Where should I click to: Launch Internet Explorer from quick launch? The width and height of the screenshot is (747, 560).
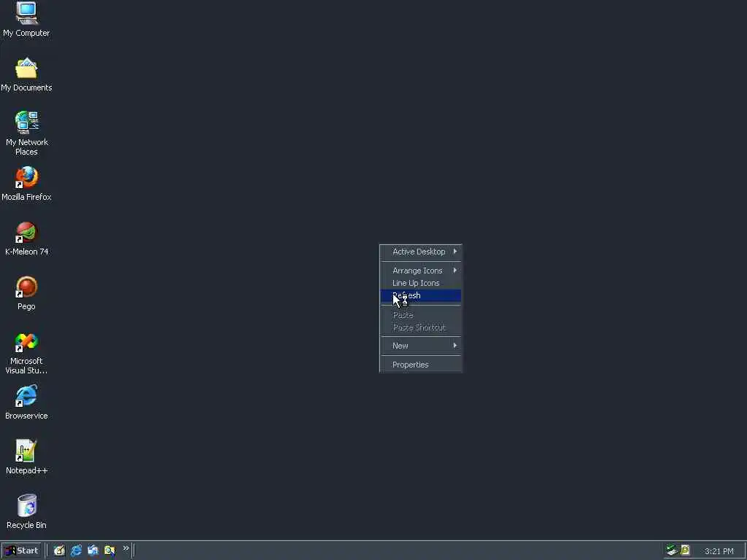coord(76,551)
